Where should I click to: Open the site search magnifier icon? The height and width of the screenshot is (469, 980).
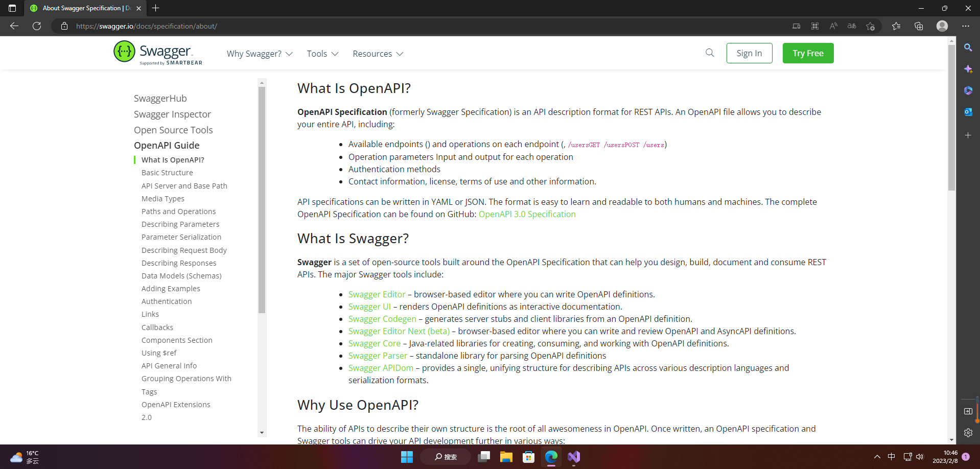[710, 53]
